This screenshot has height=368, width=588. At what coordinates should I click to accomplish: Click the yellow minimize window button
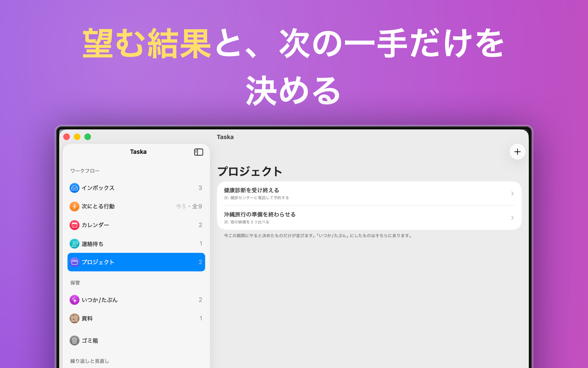pos(77,137)
